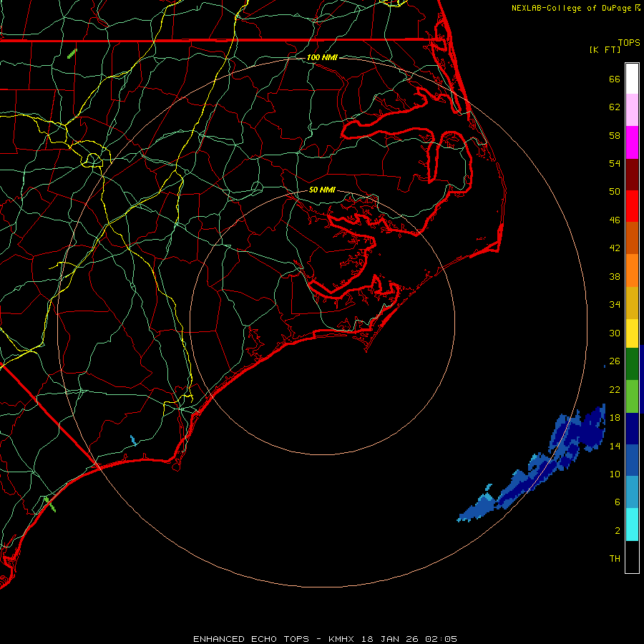
Task: Click the '46' legend value label
Action: (615, 220)
